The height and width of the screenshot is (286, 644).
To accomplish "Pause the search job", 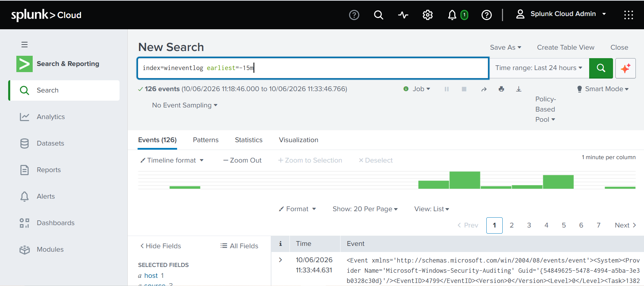I will coord(446,89).
